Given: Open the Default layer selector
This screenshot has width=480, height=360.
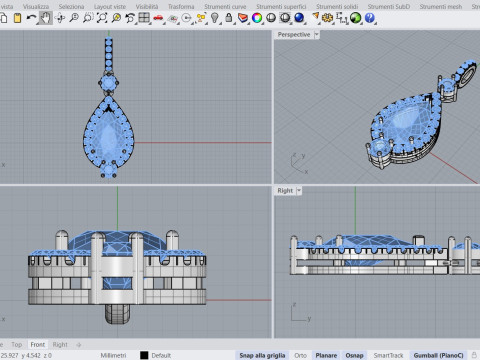Looking at the screenshot, I should pyautogui.click(x=161, y=355).
